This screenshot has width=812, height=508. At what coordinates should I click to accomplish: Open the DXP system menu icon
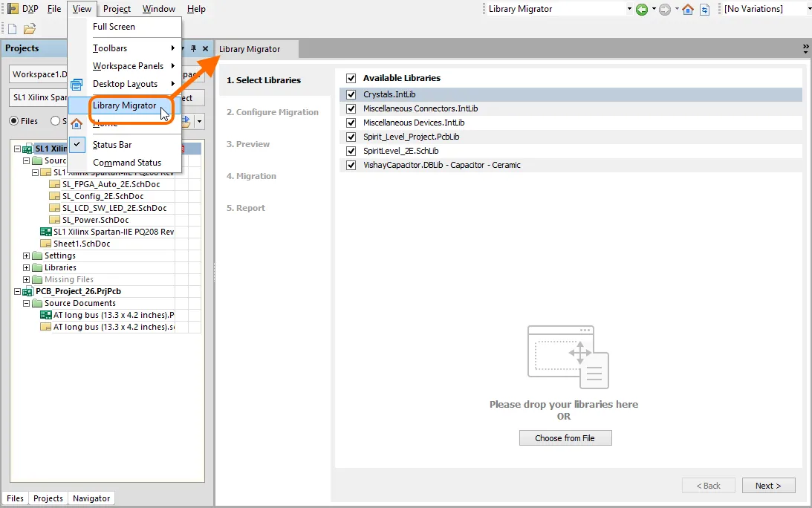click(x=13, y=9)
